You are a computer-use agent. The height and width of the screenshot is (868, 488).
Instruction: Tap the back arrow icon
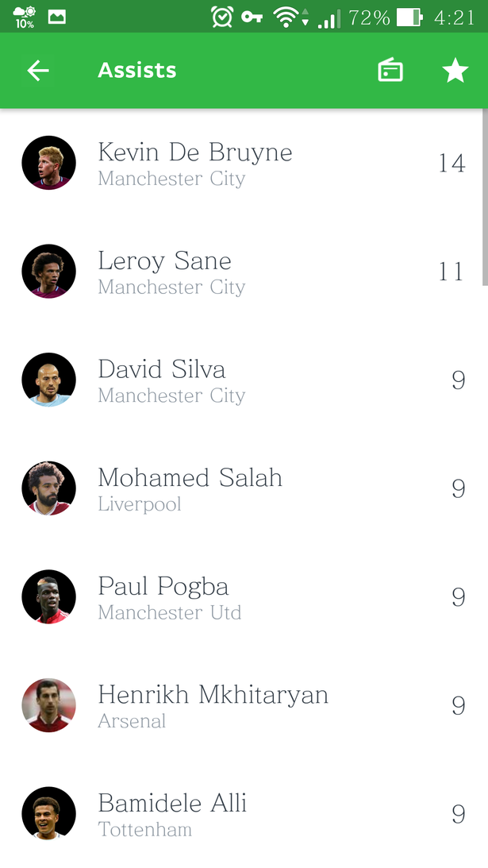point(37,71)
